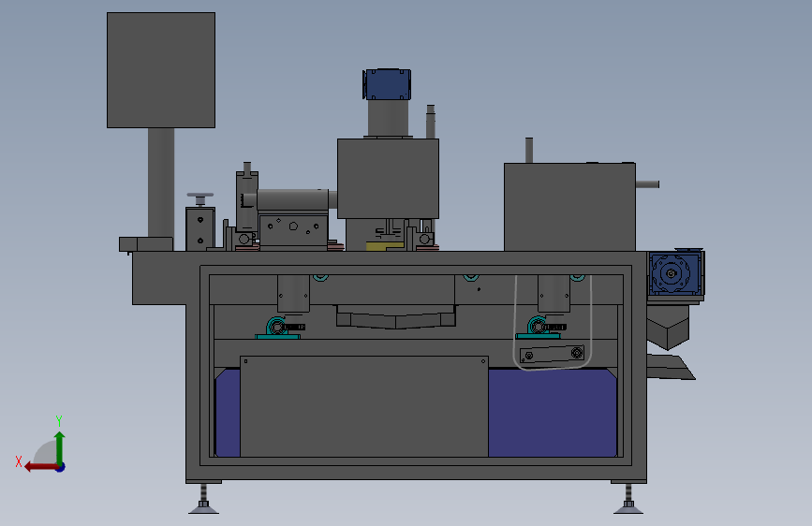Select the purple panel at lower right of frame

click(x=553, y=413)
